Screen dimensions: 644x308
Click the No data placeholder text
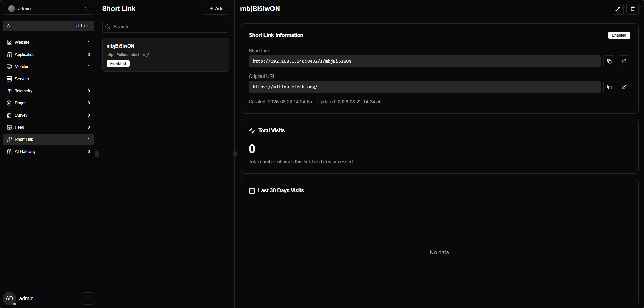click(439, 252)
